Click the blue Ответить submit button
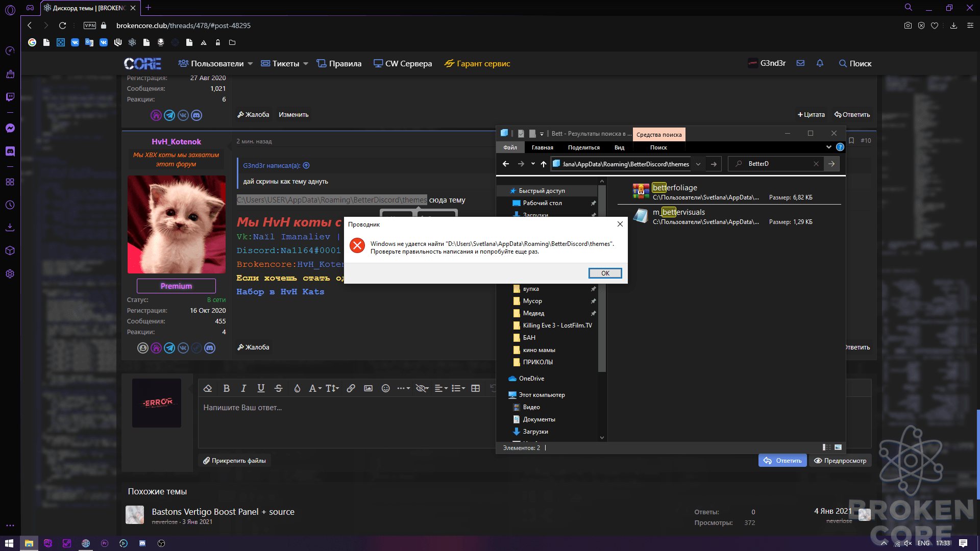This screenshot has width=980, height=551. [x=782, y=460]
